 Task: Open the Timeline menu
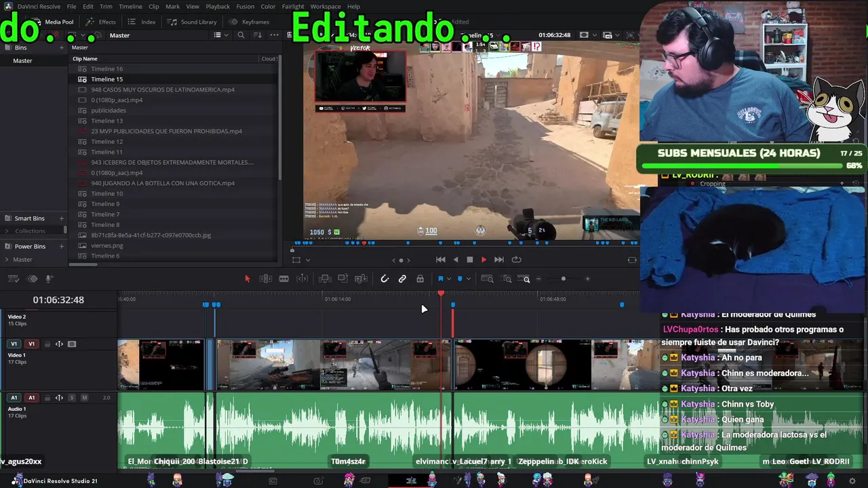[130, 6]
